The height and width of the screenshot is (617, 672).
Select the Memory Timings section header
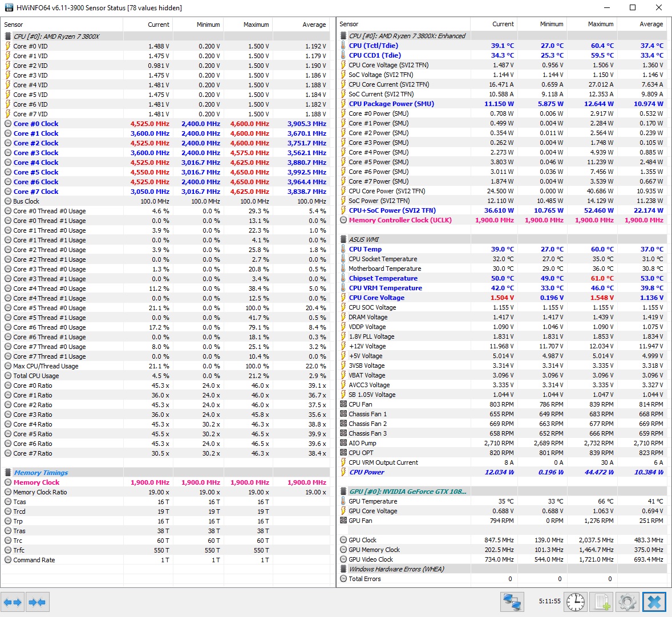(165, 473)
